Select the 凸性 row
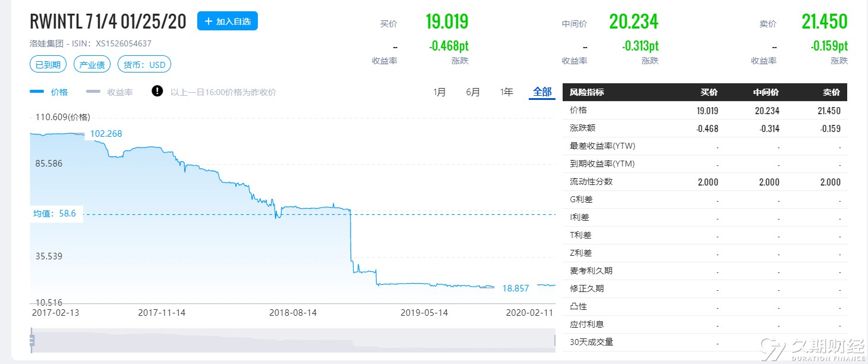The height and width of the screenshot is (364, 868). tap(705, 306)
